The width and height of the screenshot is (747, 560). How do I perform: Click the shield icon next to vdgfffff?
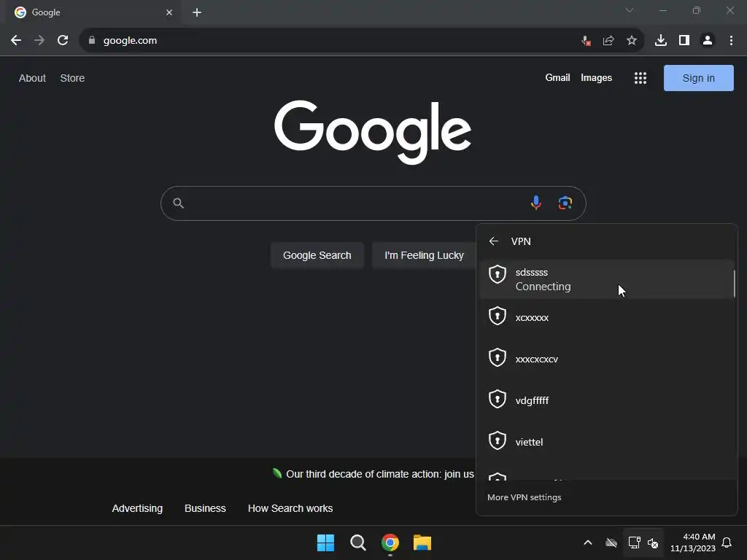(498, 399)
